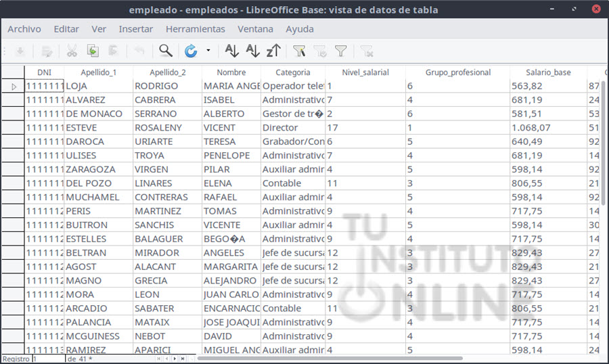Click the Edit data icon

47,51
